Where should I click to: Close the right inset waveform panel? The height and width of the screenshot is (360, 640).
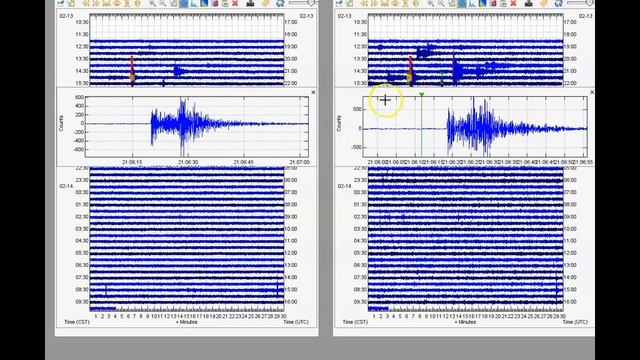click(592, 93)
